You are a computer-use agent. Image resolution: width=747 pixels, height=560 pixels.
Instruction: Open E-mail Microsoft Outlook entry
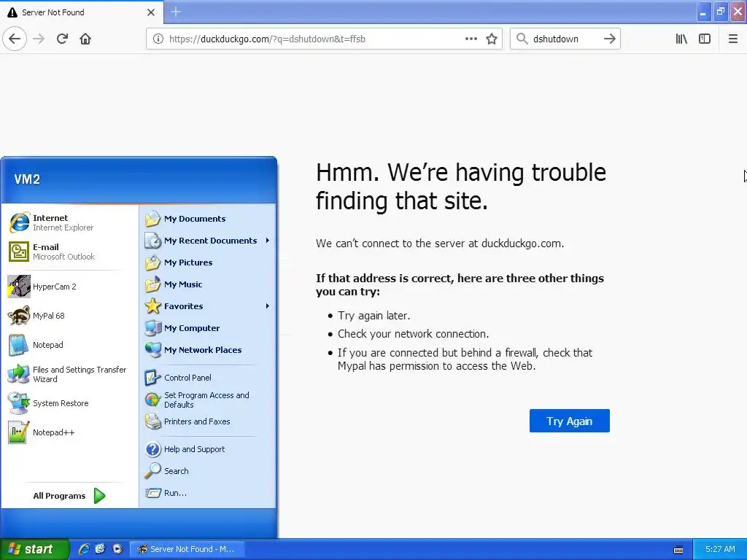(69, 252)
